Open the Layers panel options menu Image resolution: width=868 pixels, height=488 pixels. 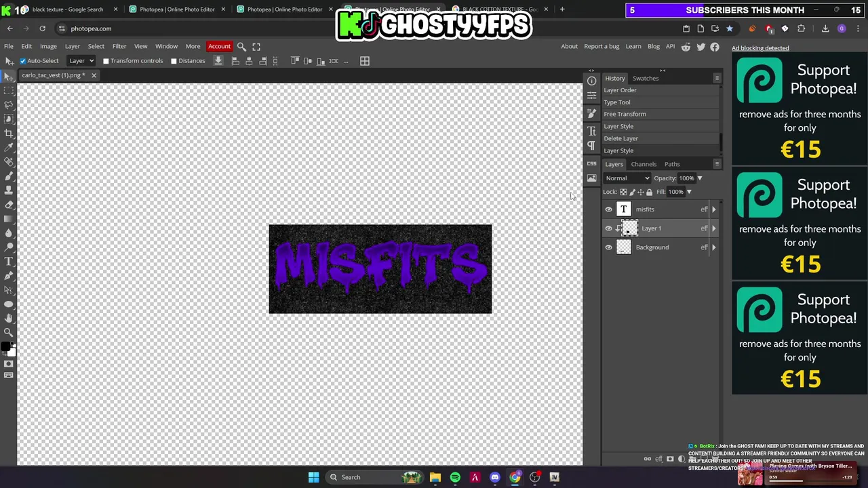pos(717,164)
